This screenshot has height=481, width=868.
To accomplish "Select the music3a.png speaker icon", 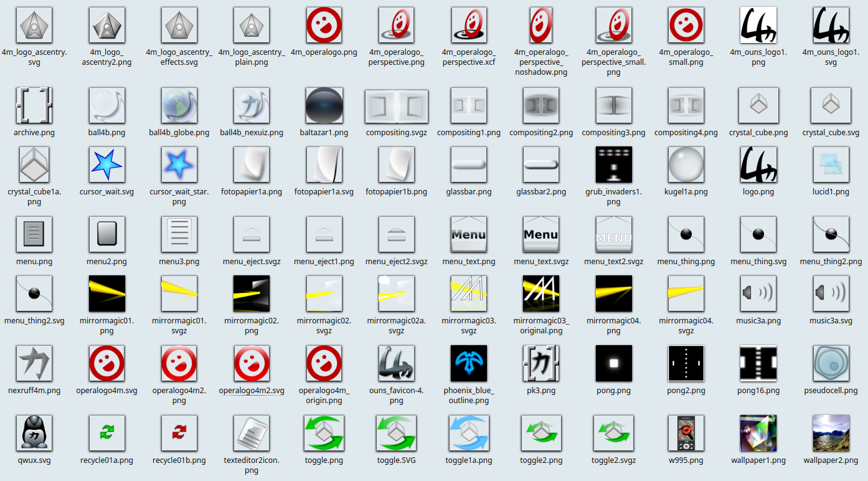I will pos(758,293).
